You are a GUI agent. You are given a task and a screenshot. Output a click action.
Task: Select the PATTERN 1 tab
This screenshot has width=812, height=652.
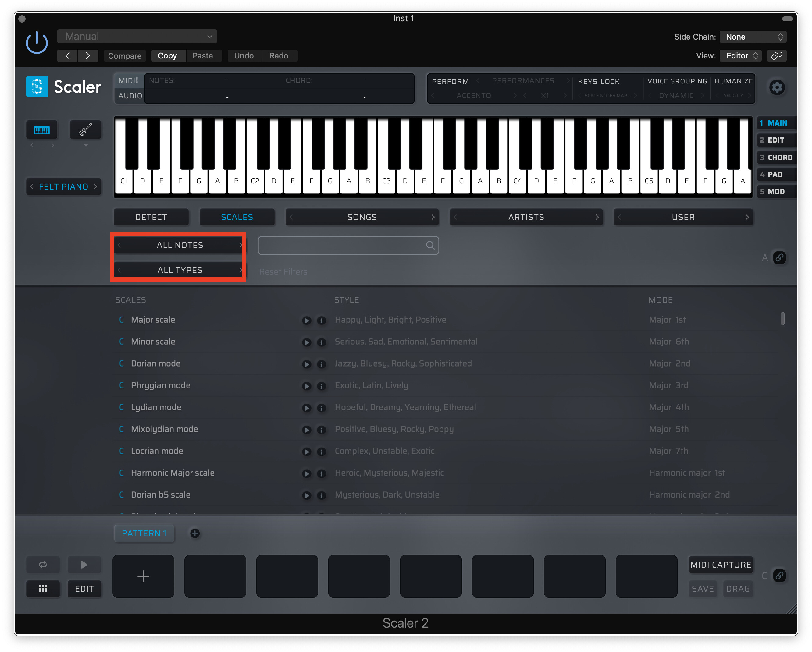click(144, 533)
